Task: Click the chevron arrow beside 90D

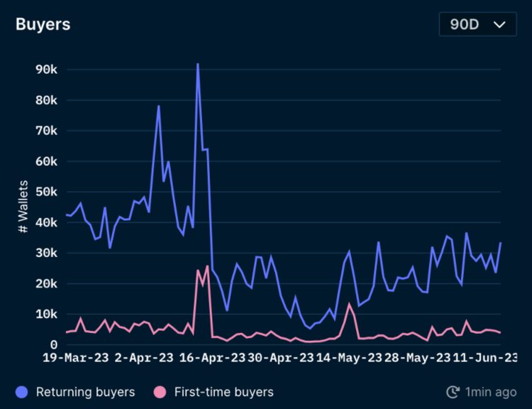Action: (x=499, y=24)
